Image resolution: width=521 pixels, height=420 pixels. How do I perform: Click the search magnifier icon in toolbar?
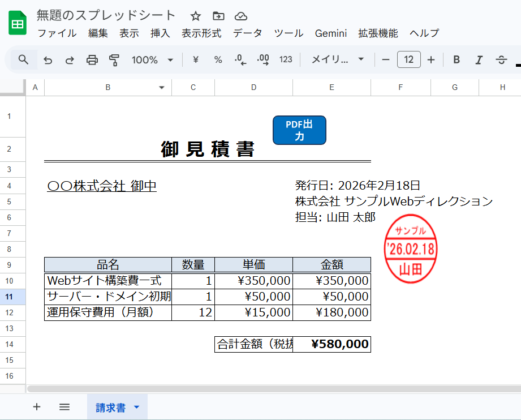click(23, 59)
